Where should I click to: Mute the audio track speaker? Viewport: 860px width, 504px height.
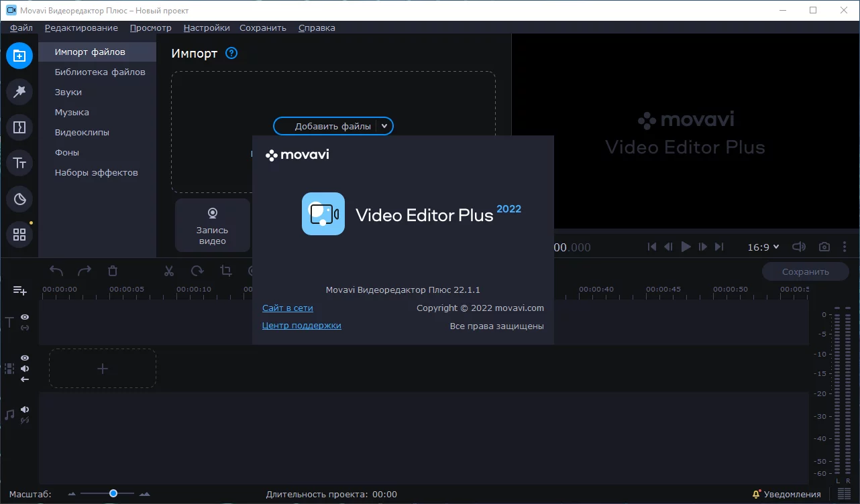point(25,409)
